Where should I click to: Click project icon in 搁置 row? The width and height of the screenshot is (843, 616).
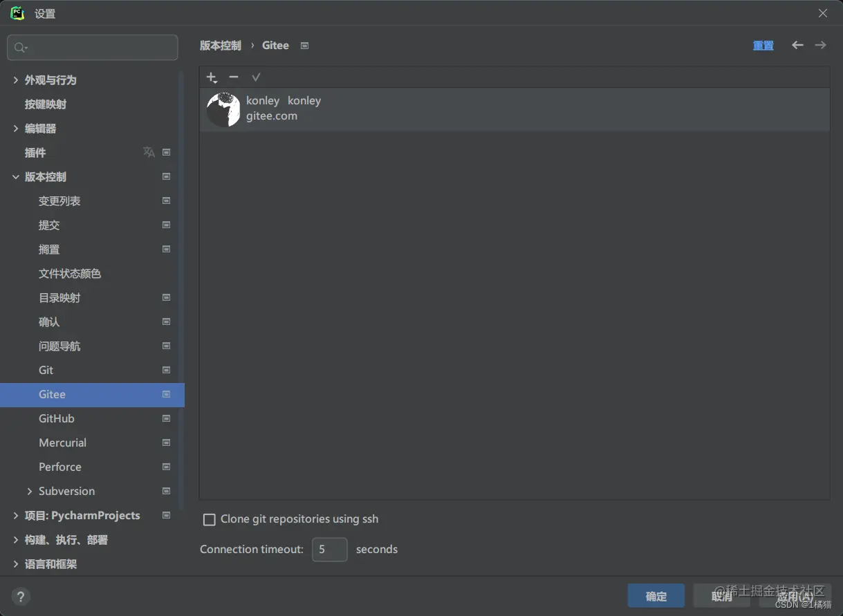coord(166,249)
